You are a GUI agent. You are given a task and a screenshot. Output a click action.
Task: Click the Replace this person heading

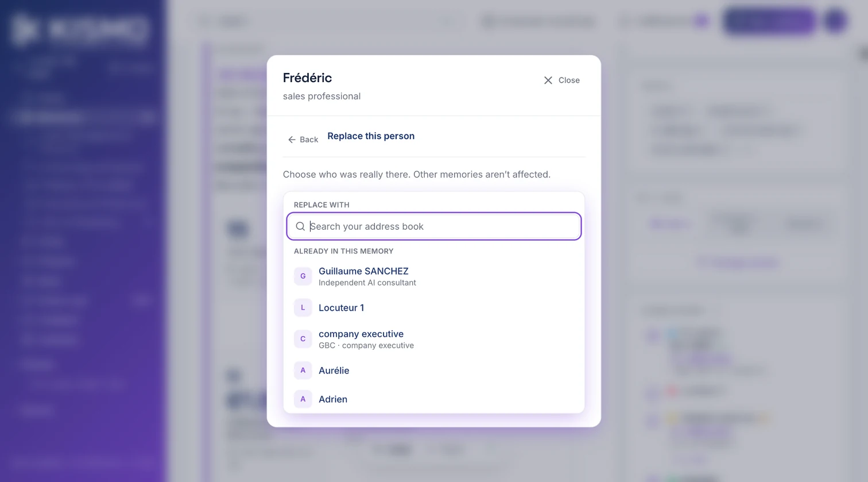tap(371, 136)
